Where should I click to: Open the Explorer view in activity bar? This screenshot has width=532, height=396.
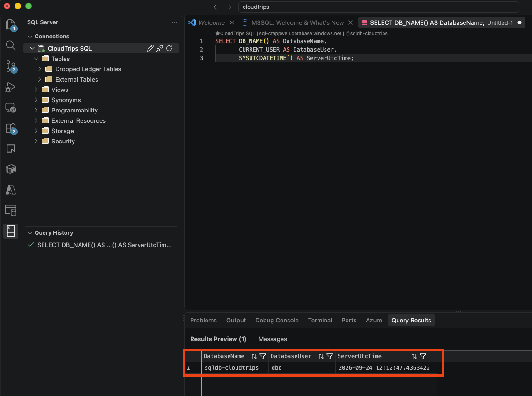(x=10, y=25)
